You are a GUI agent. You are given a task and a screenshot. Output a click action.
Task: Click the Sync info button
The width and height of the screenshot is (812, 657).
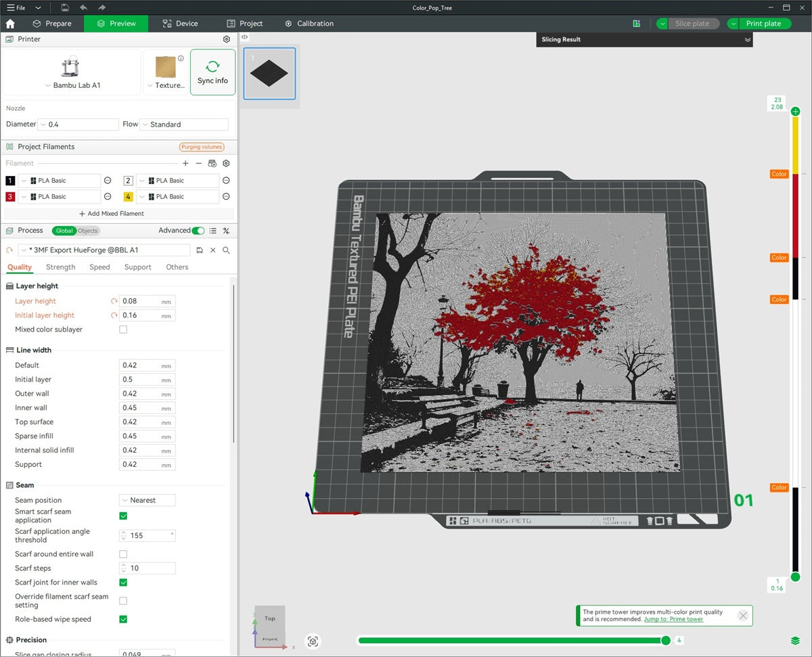pyautogui.click(x=213, y=72)
